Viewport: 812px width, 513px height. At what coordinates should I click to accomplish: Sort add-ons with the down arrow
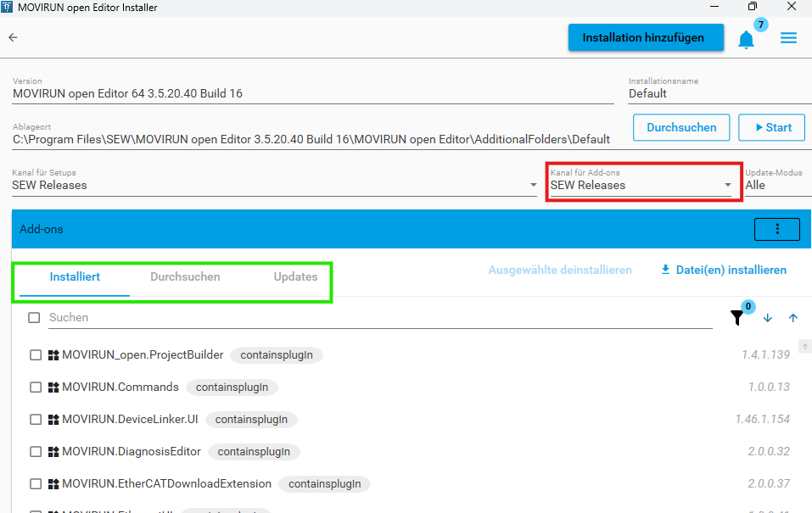(768, 318)
